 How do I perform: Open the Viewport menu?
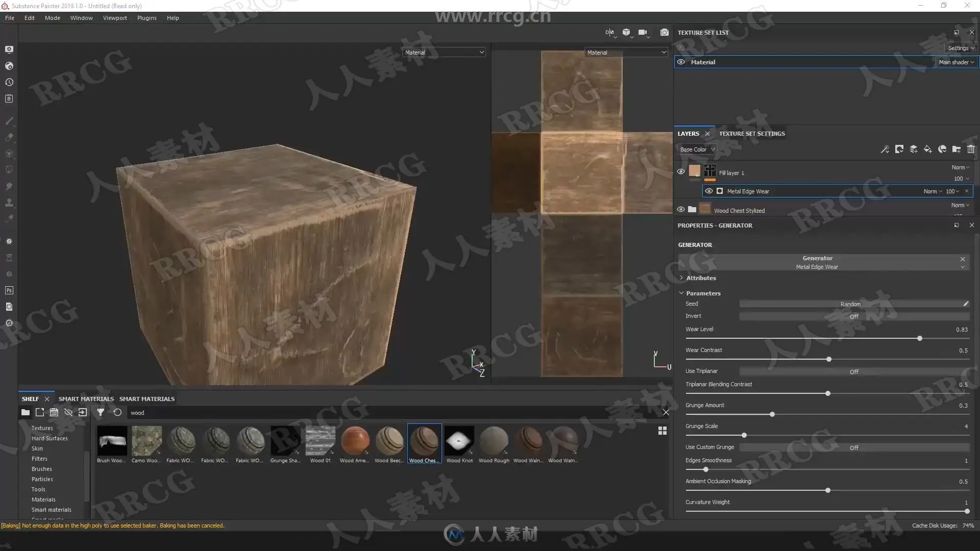pyautogui.click(x=115, y=18)
